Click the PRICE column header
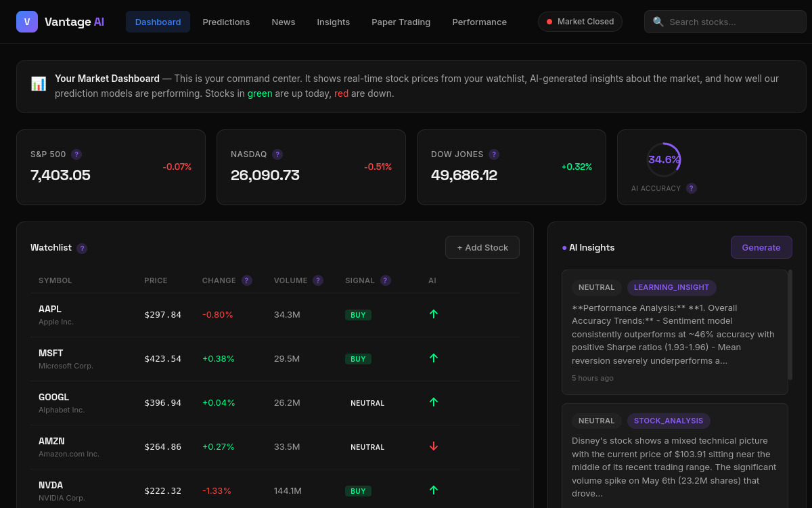Image resolution: width=812 pixels, height=508 pixels. pos(156,280)
